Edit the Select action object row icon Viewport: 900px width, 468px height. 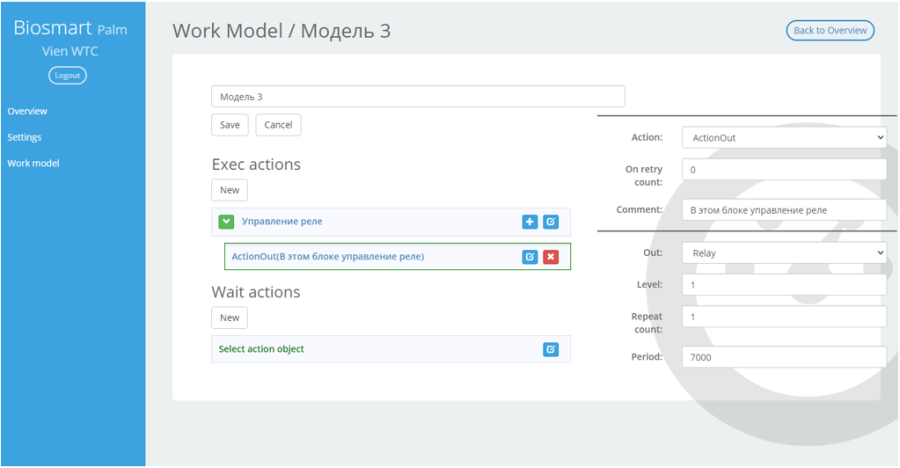tap(550, 349)
